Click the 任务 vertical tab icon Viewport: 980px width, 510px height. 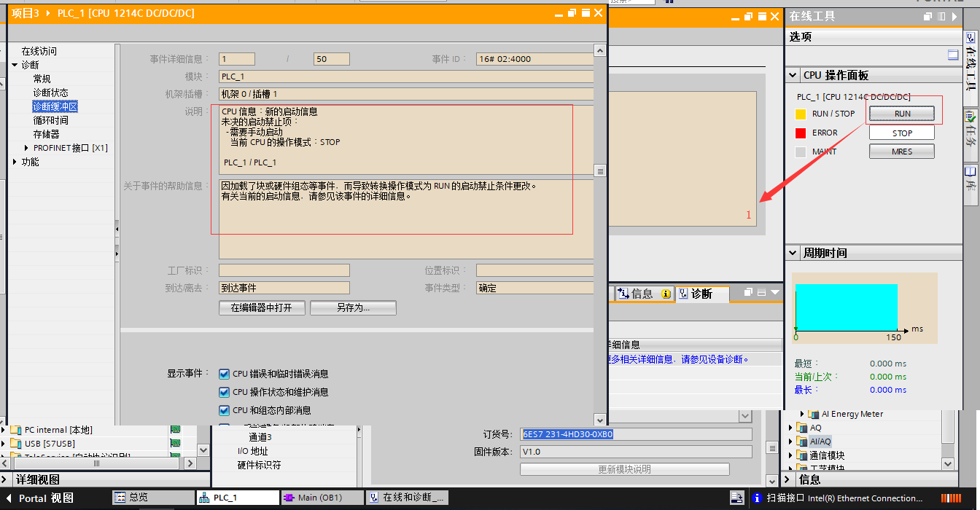971,116
